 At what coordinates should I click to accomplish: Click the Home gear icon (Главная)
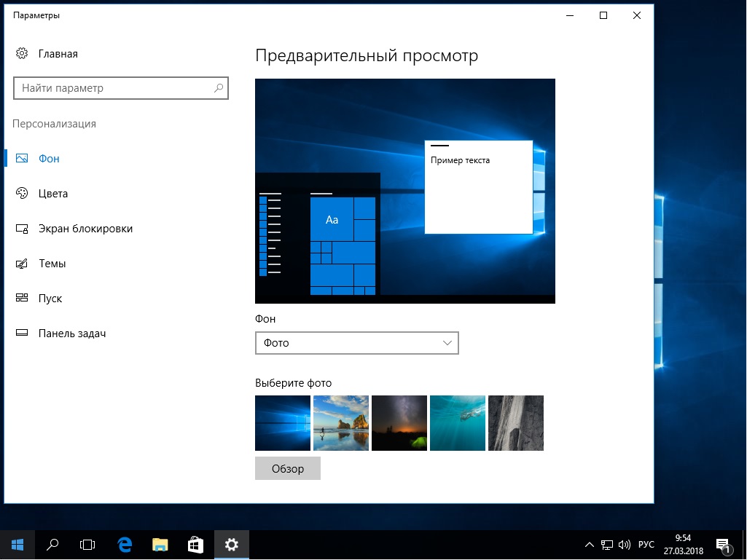(22, 54)
